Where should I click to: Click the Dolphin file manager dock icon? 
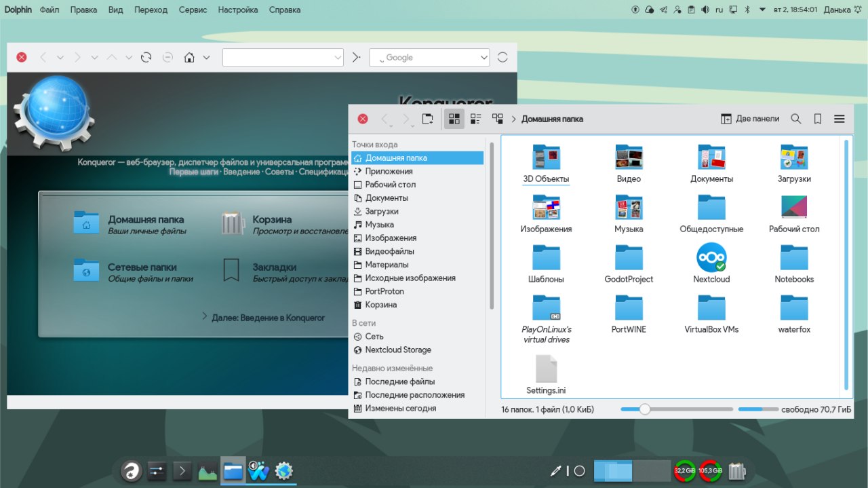tap(233, 470)
